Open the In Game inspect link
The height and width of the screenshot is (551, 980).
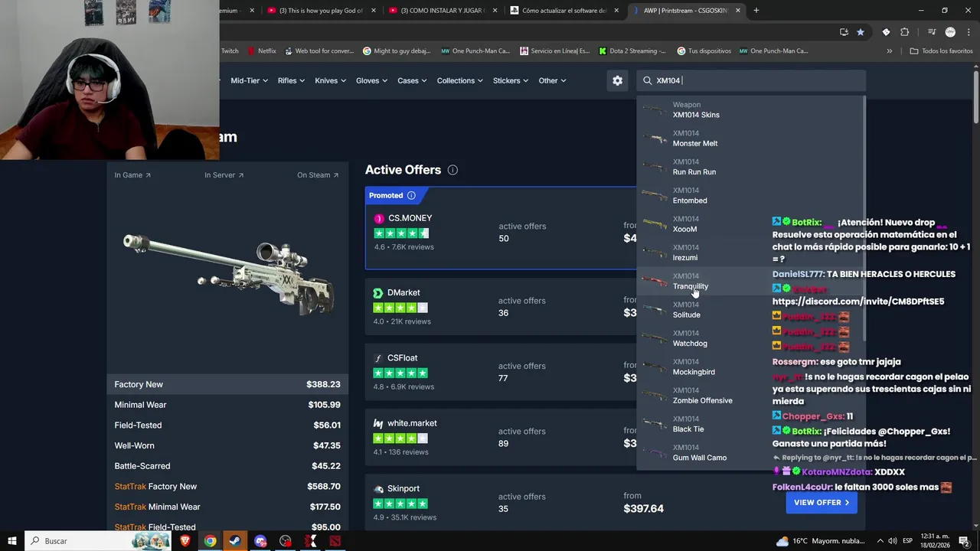tap(132, 175)
